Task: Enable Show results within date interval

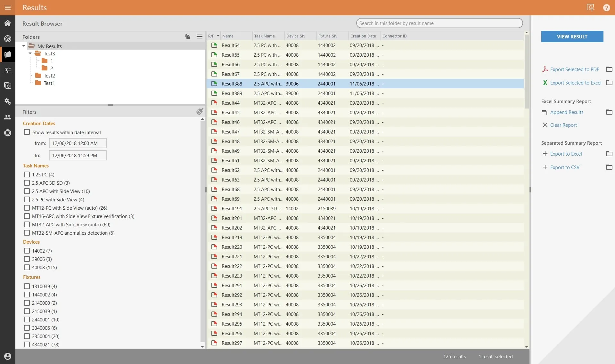Action: click(x=27, y=132)
